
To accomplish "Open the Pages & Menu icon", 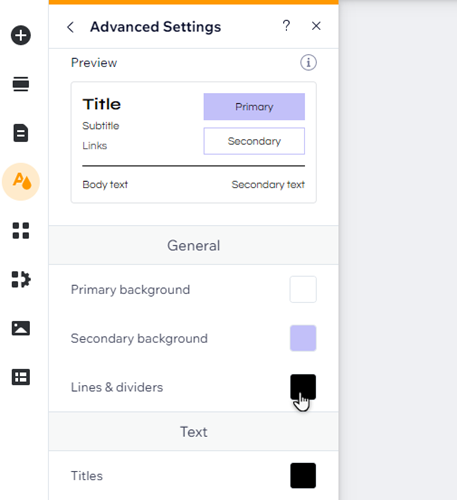I will (x=21, y=133).
